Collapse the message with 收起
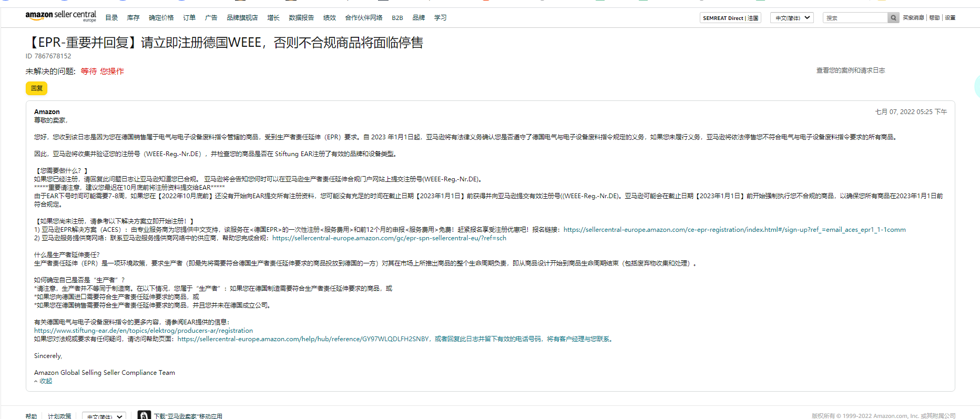The width and height of the screenshot is (980, 419). point(44,381)
